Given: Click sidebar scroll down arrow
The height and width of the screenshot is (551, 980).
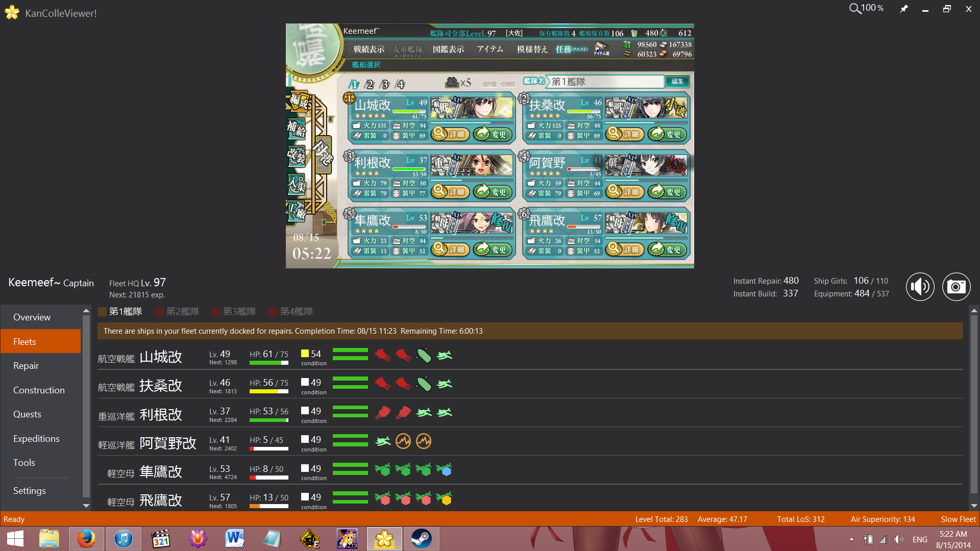Looking at the screenshot, I should coord(86,506).
